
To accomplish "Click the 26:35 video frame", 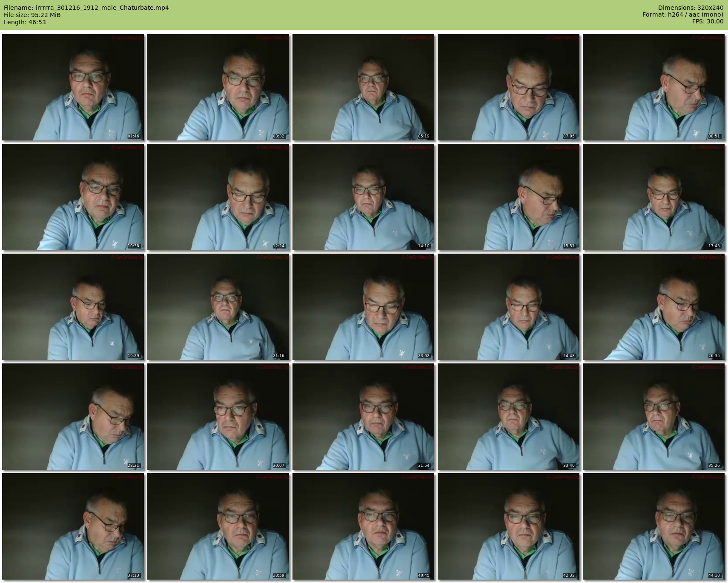I will point(654,307).
